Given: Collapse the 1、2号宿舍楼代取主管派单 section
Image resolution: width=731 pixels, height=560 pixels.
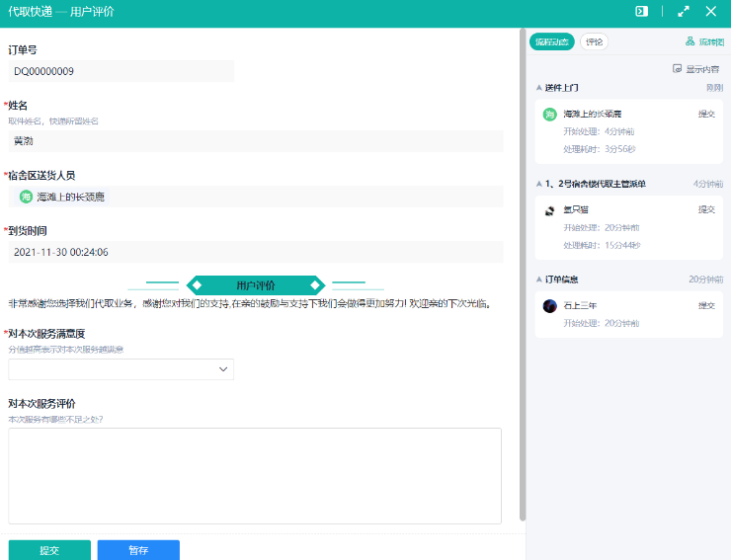Looking at the screenshot, I should click(539, 184).
